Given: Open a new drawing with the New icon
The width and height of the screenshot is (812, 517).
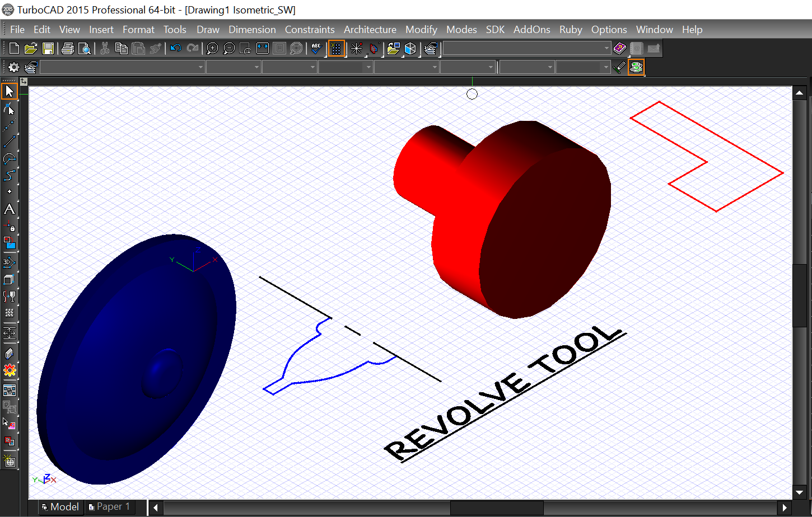Looking at the screenshot, I should pos(13,48).
